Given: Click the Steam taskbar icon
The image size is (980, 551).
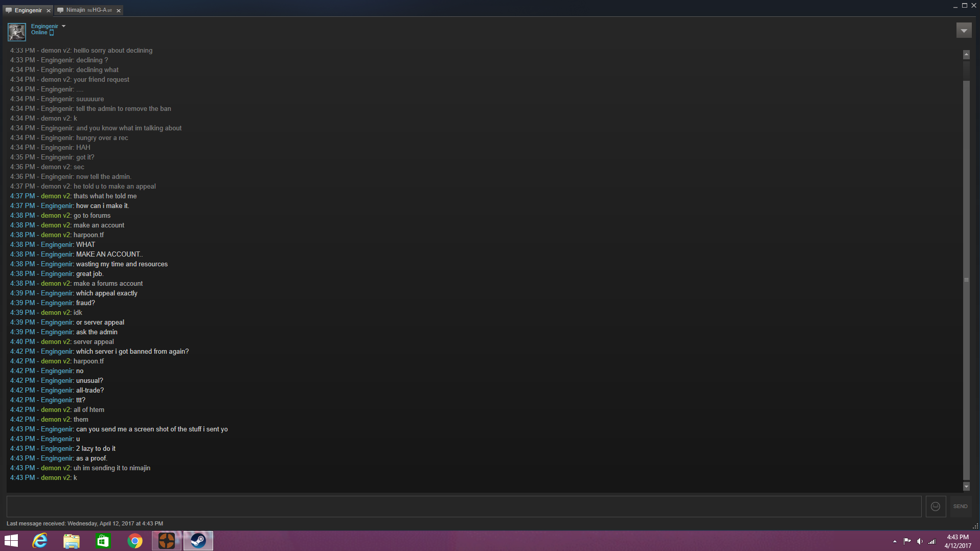Looking at the screenshot, I should [198, 541].
